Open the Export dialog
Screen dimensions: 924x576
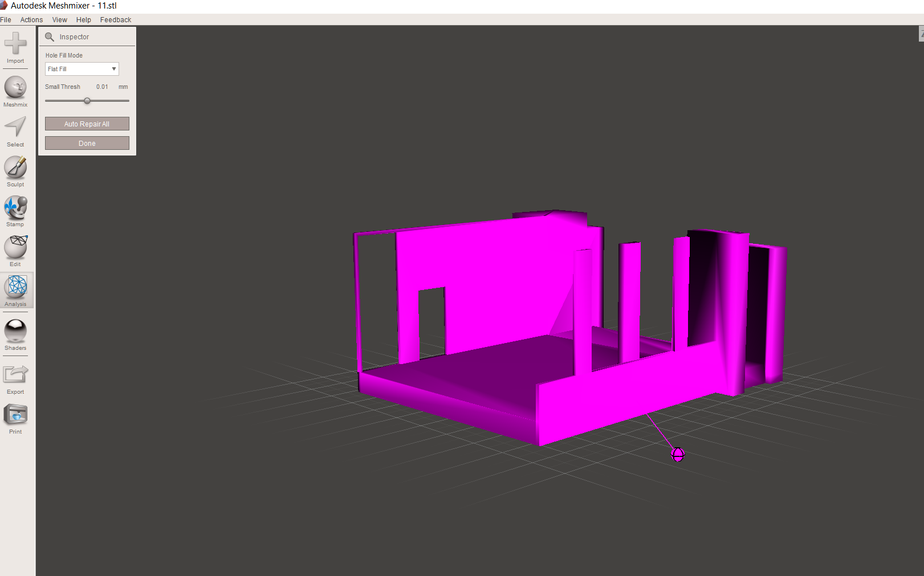click(15, 379)
